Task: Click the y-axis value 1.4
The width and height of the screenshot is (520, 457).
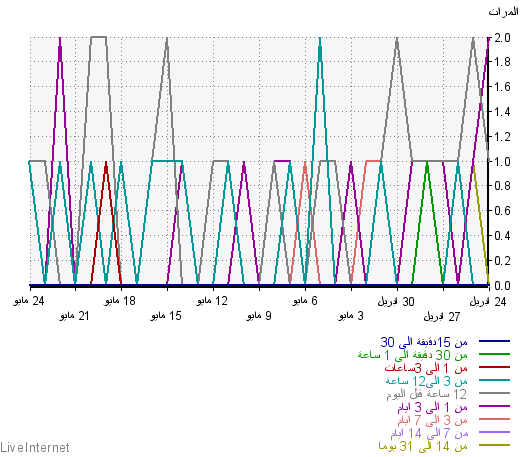Action: (x=502, y=112)
